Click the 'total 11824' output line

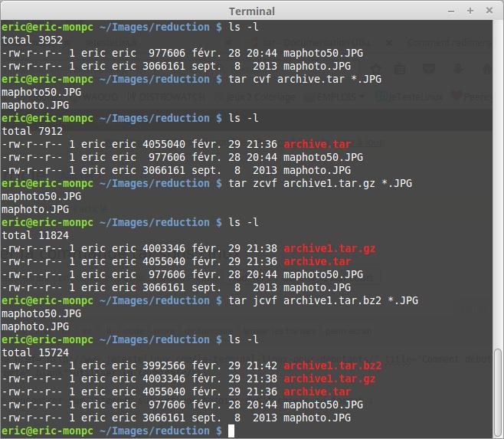pyautogui.click(x=34, y=235)
